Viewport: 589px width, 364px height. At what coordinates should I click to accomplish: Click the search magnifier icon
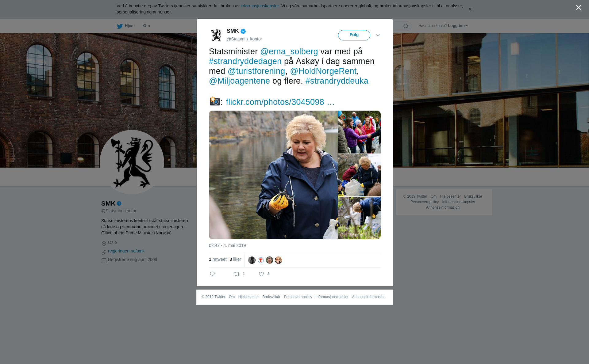[406, 26]
